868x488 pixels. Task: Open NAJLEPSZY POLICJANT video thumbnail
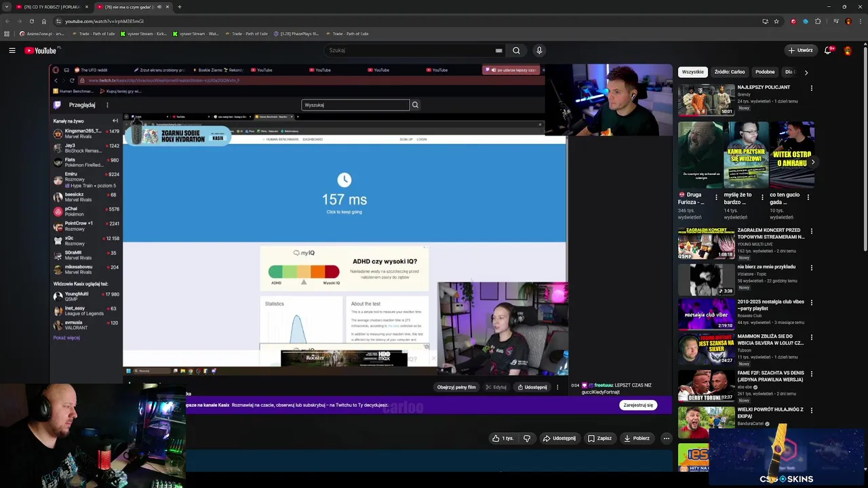707,100
